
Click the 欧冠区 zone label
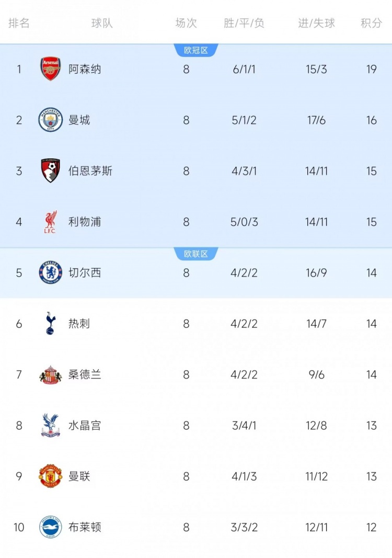tap(196, 51)
